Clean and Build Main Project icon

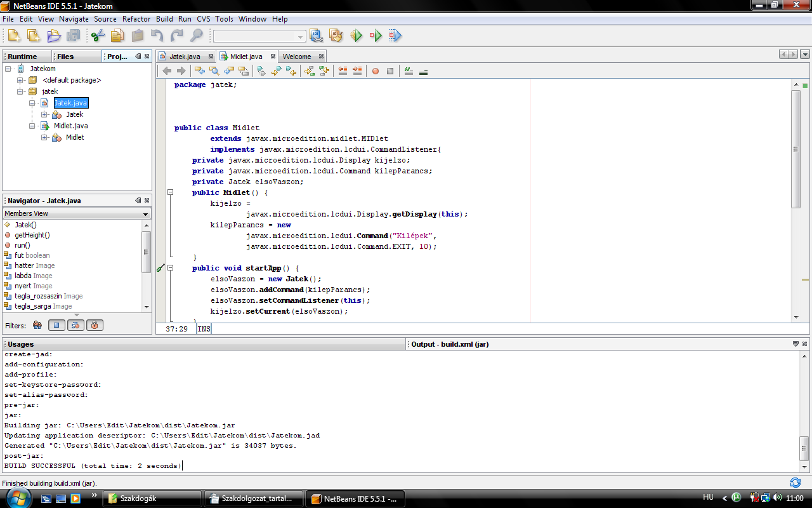pos(336,36)
